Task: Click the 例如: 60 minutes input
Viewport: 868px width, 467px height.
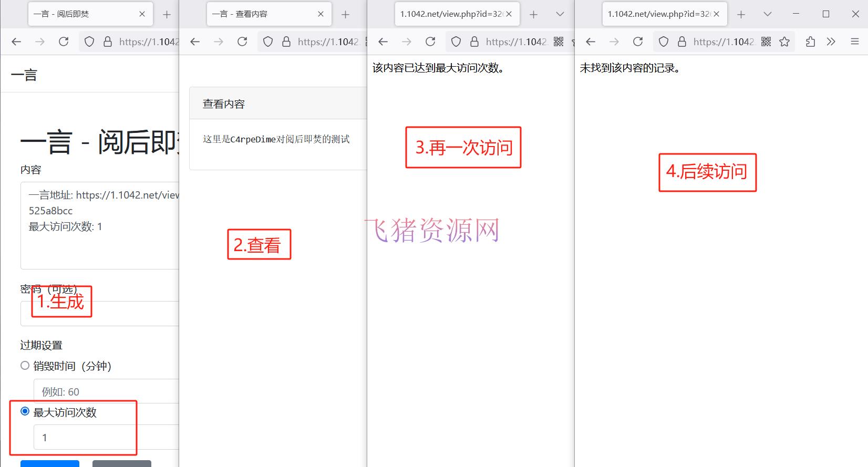Action: [106, 391]
